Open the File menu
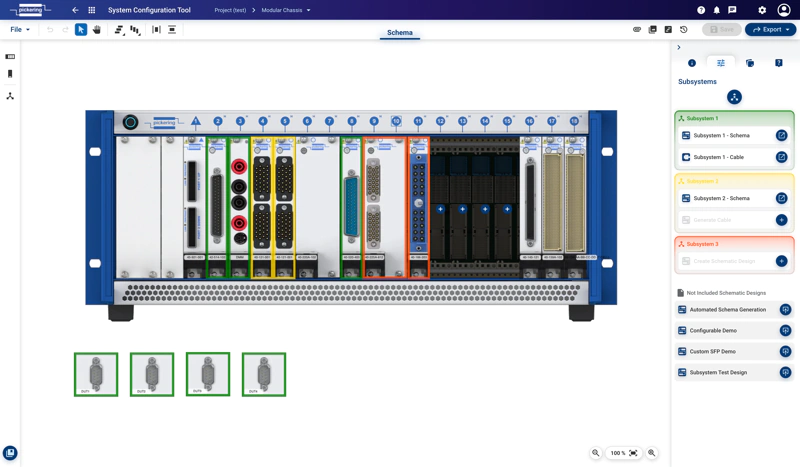This screenshot has height=467, width=800. click(20, 30)
